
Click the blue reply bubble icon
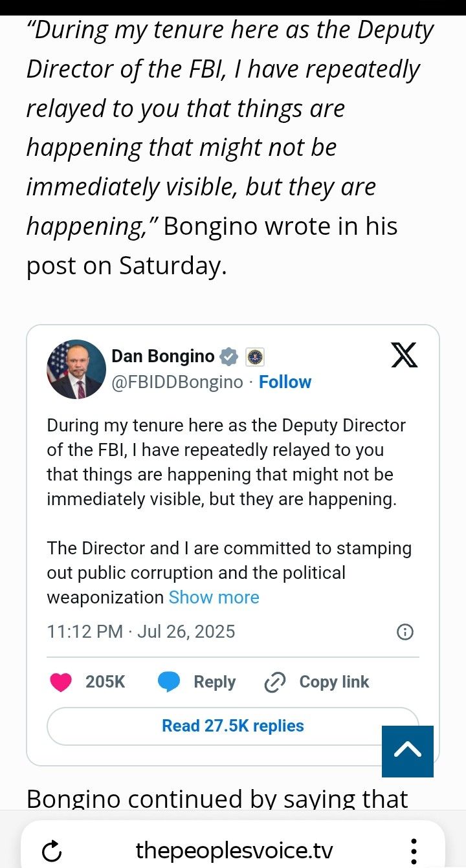point(169,682)
